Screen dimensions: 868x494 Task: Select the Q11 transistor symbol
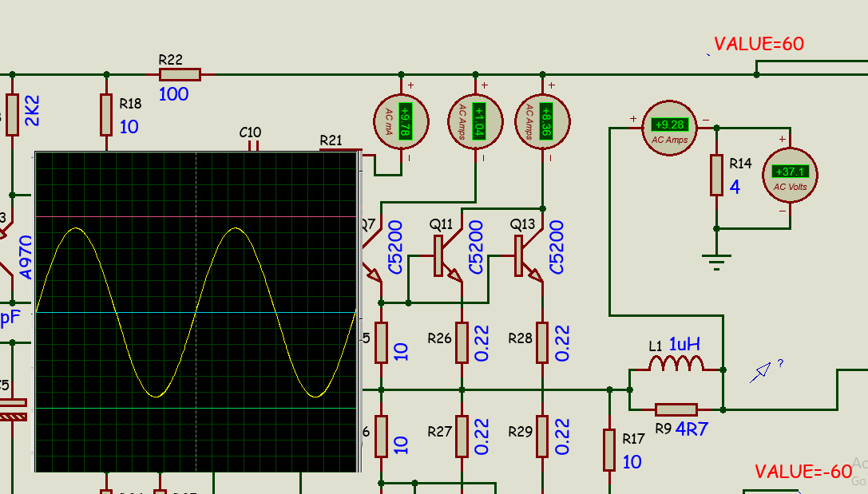[x=447, y=255]
